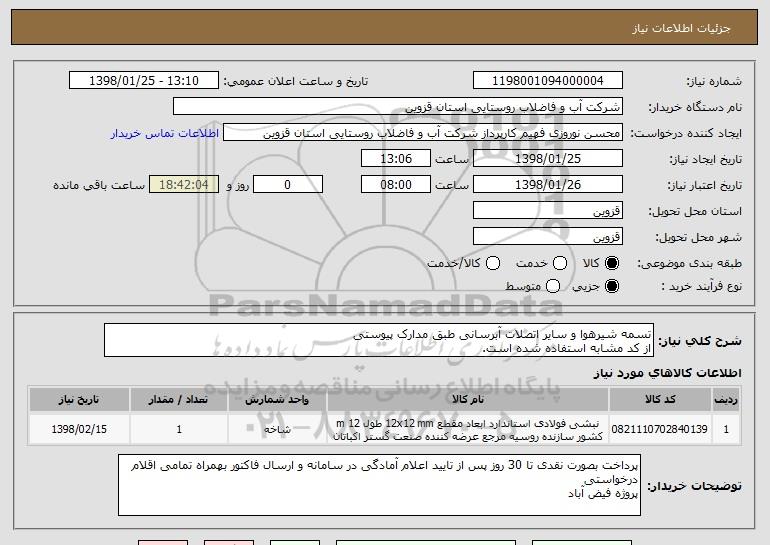
Task: Click the جزئیات اطلاعات نیاز header title
Action: 682,28
